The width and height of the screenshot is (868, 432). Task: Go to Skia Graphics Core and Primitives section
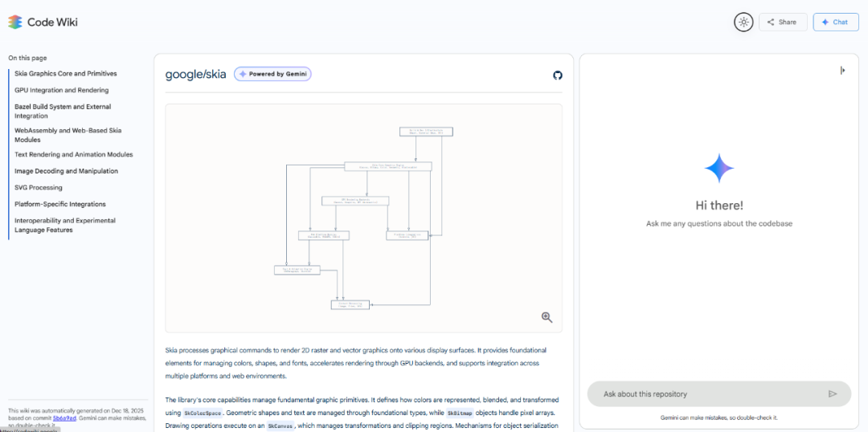[66, 74]
